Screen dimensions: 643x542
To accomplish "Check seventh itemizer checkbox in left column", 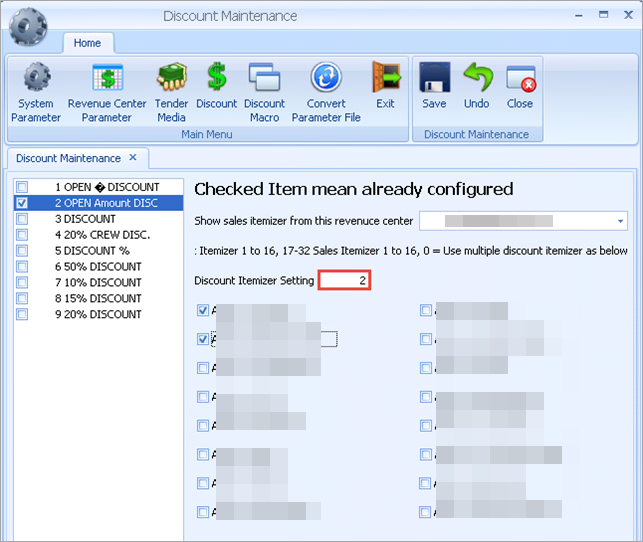I will [203, 483].
